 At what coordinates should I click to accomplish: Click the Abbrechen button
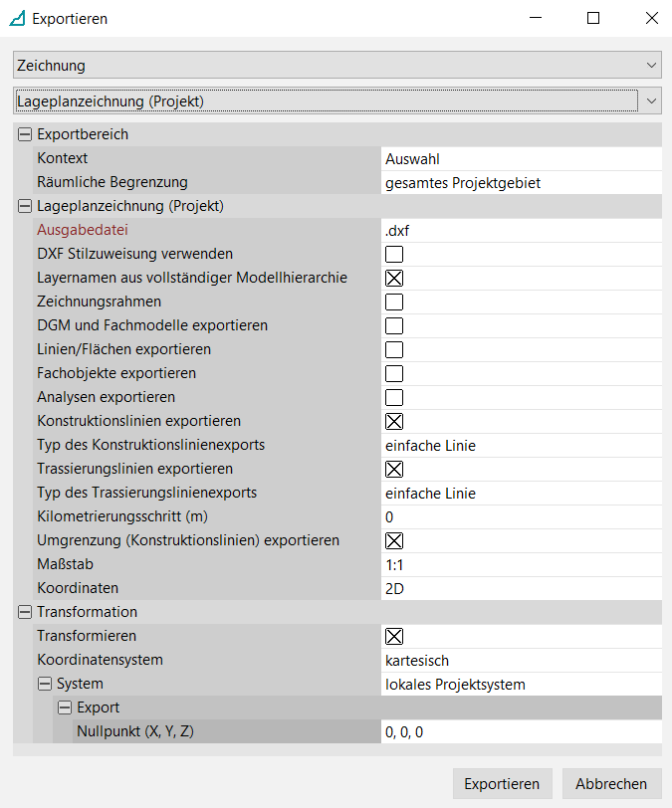pyautogui.click(x=611, y=783)
